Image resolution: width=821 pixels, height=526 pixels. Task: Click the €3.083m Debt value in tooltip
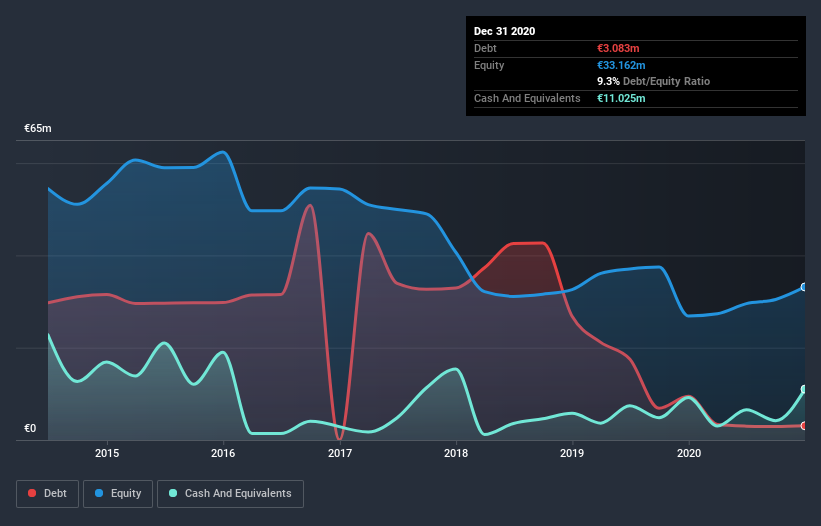[x=618, y=48]
